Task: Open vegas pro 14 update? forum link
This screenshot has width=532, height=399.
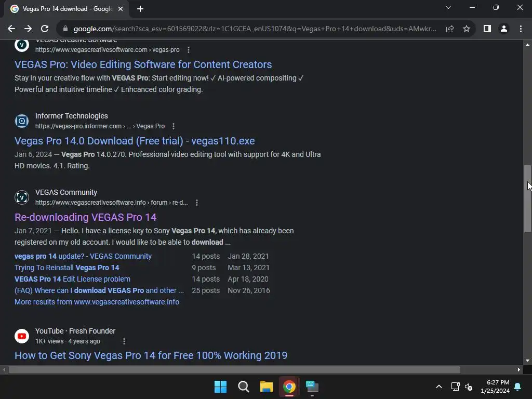Action: pyautogui.click(x=83, y=256)
